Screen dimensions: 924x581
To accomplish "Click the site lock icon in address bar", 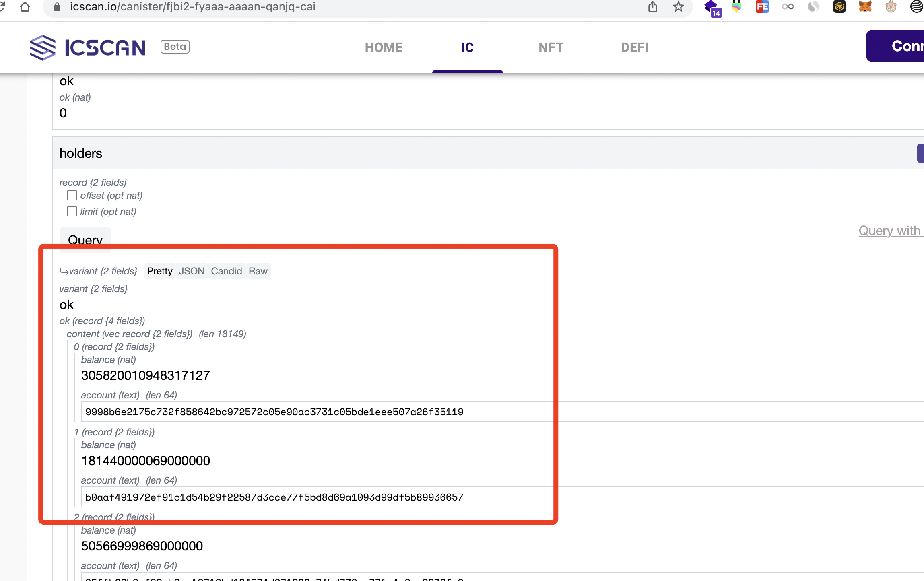I will tap(57, 7).
